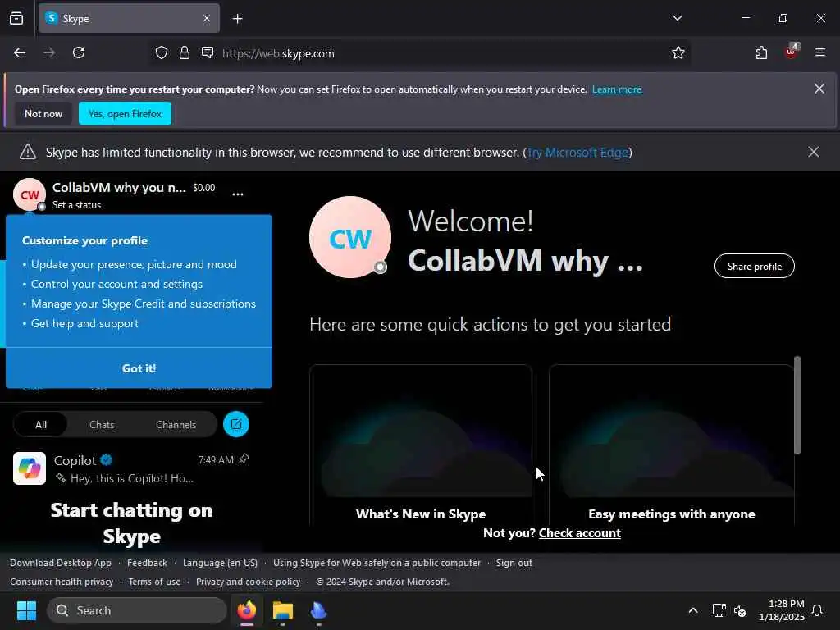Change Language (en-US) setting
Screen dimensions: 840x630
tap(220, 563)
